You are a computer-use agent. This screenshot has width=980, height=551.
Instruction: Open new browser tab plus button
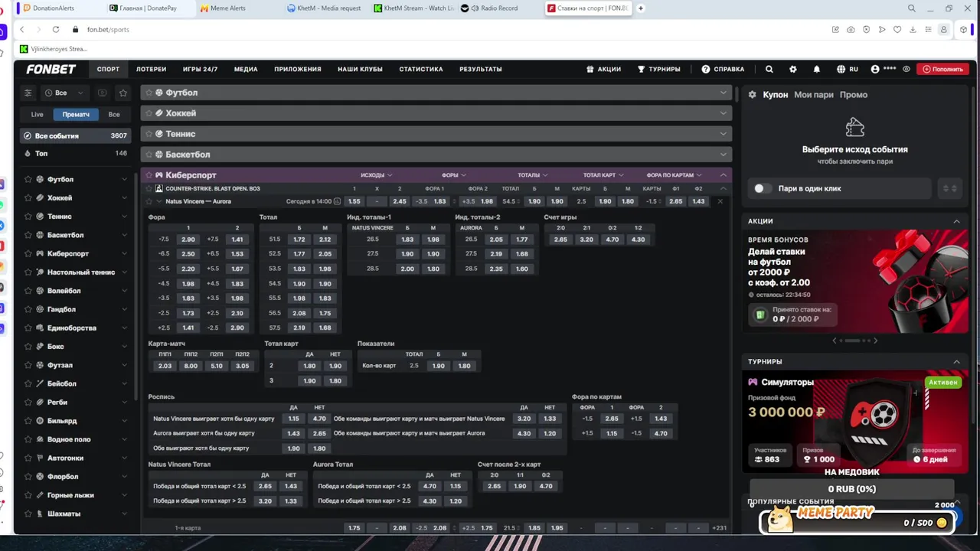(x=641, y=8)
